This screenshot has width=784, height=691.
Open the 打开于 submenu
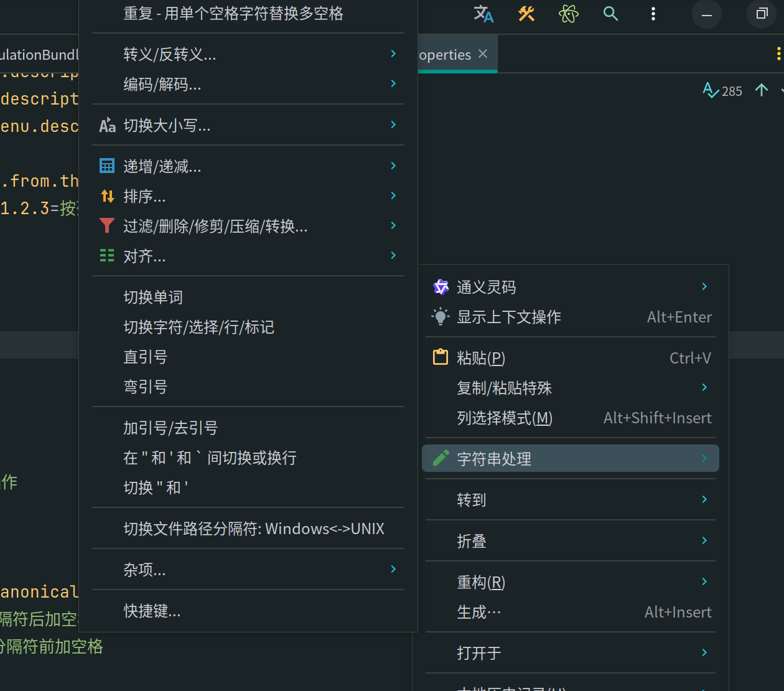tap(571, 653)
